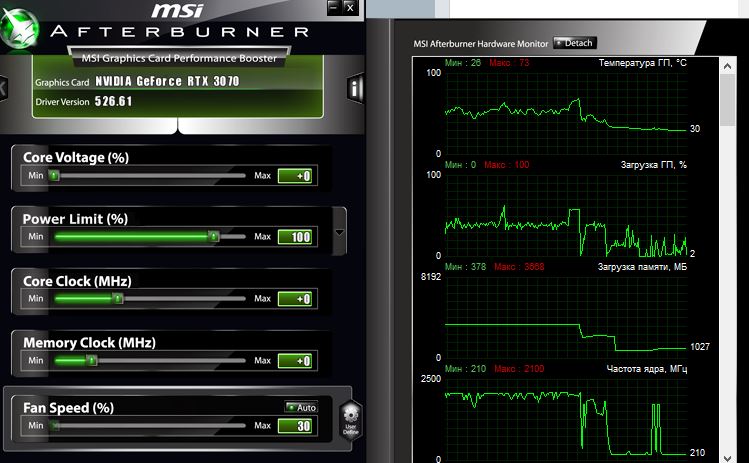Click the NVIDIA GeForce RTX 3070 text
Screen dimensions: 749x463
tap(167, 81)
